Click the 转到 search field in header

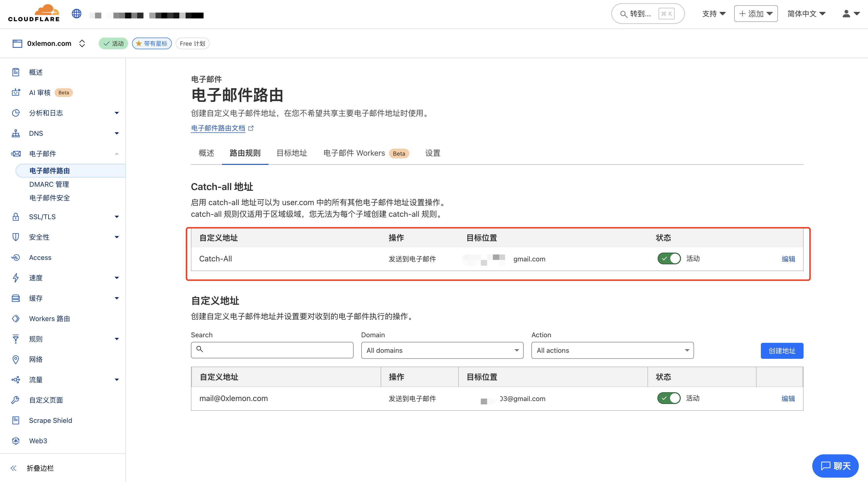[648, 14]
